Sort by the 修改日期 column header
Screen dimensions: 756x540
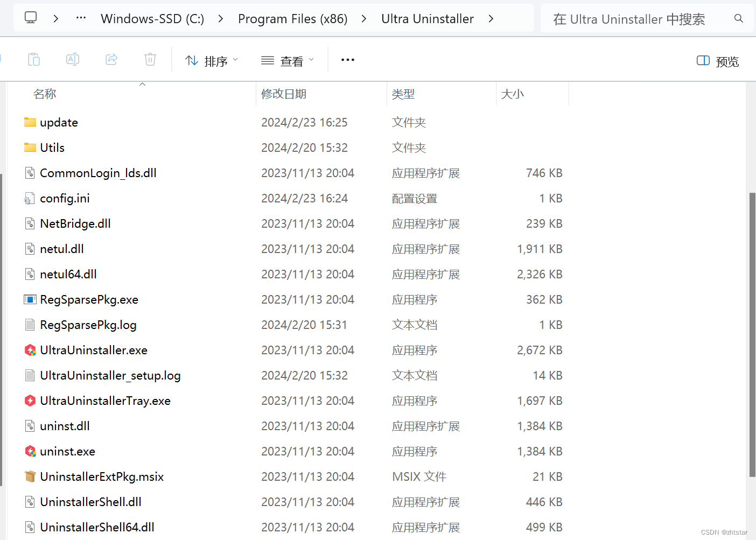click(284, 94)
